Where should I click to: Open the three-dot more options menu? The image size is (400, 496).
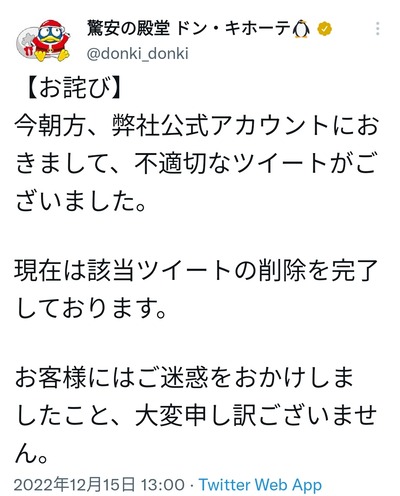click(x=377, y=29)
